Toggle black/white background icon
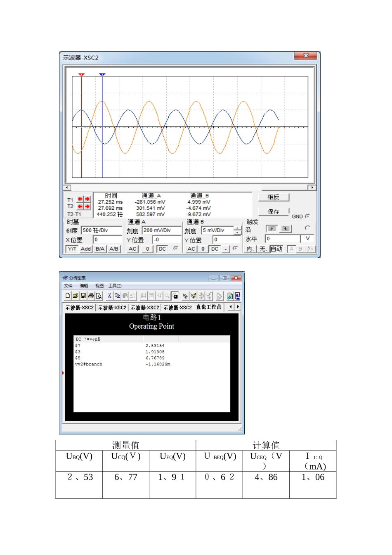Image resolution: width=392 pixels, height=555 pixels. click(175, 296)
